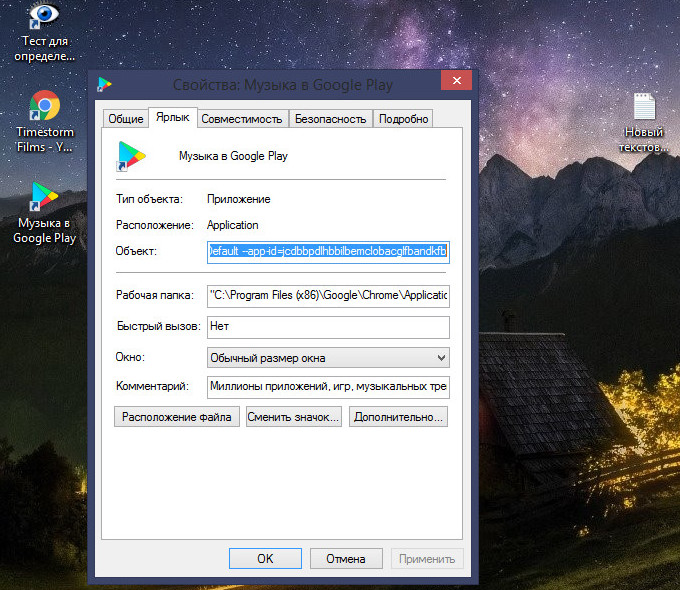Click the dialog title Свойства: Музыка в Google Play
This screenshot has width=680, height=590.
coord(283,85)
